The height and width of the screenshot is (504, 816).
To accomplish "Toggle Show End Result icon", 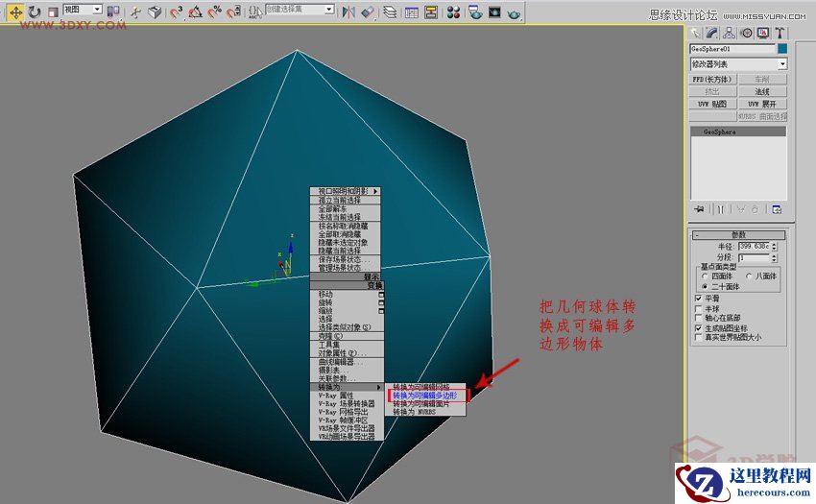I will point(721,209).
